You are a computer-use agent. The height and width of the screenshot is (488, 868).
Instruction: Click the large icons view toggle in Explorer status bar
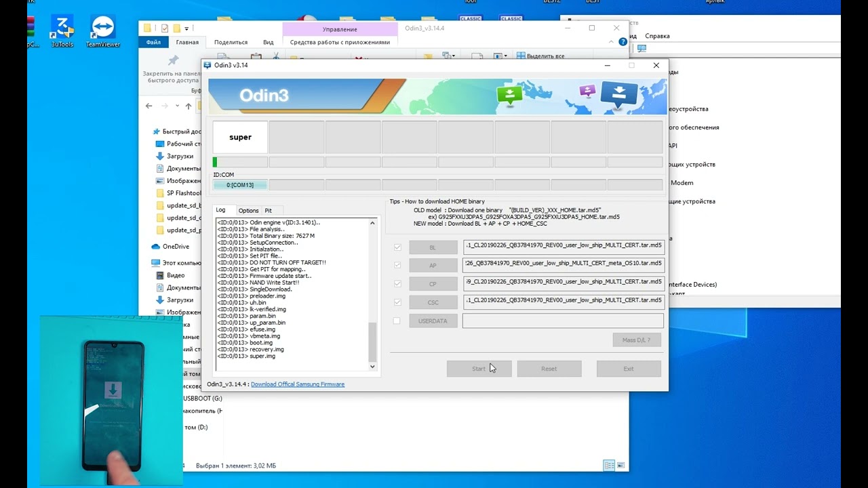(x=621, y=466)
